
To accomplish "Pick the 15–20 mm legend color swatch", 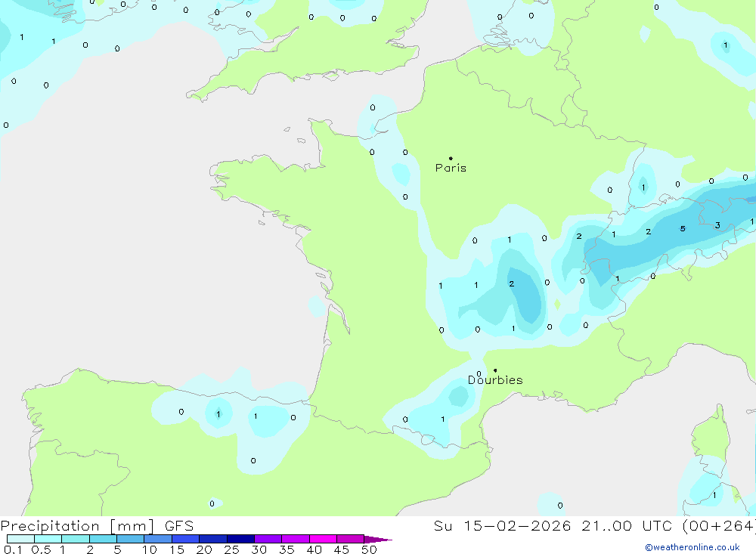I will (185, 539).
